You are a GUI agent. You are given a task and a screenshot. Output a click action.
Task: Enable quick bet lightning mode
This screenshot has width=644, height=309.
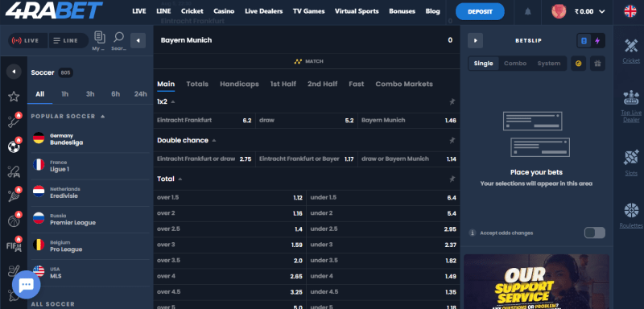point(597,40)
